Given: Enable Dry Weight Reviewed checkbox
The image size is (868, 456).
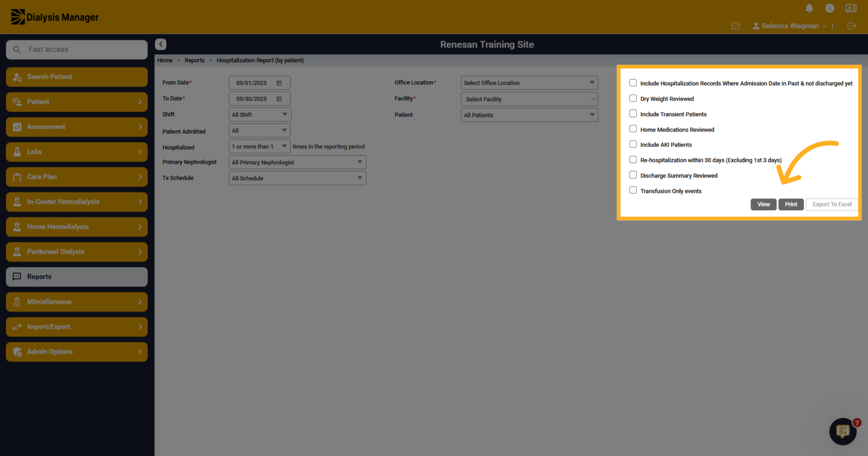Looking at the screenshot, I should pos(633,98).
